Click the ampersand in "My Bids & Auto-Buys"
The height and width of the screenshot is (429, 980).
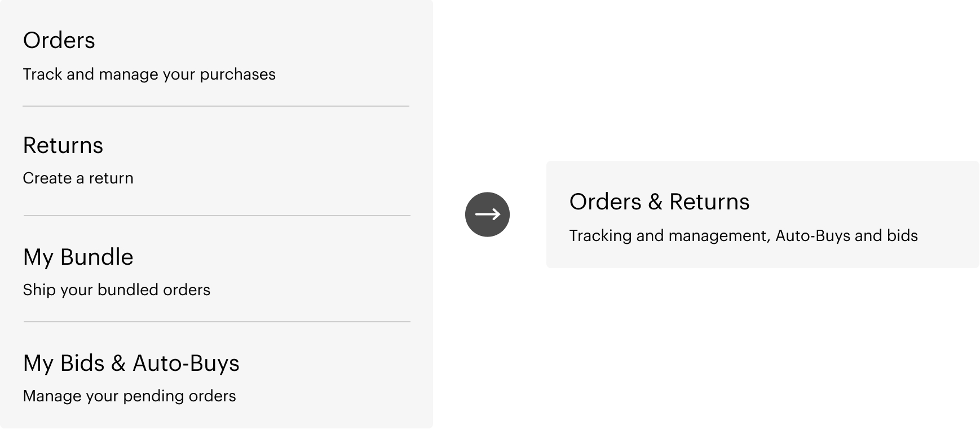pos(118,364)
